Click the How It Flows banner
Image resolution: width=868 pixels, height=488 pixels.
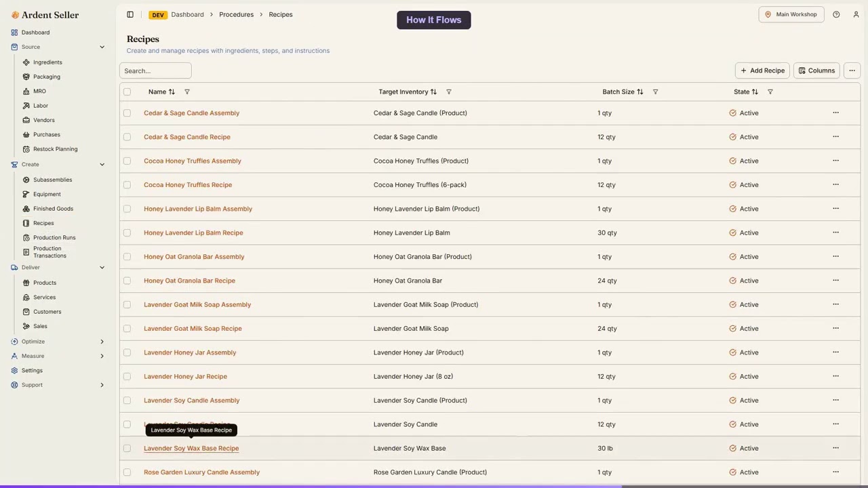pyautogui.click(x=434, y=20)
